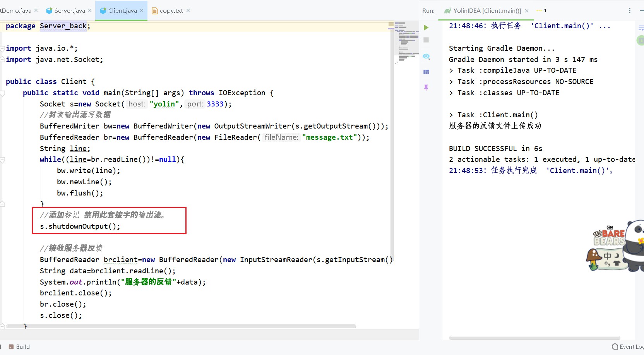Collapse the while loop fold marker
Screen dimensions: 644x355
coord(3,159)
